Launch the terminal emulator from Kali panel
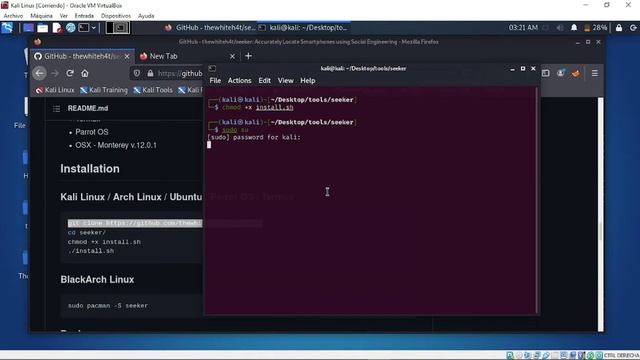The height and width of the screenshot is (360, 640). coord(84,27)
